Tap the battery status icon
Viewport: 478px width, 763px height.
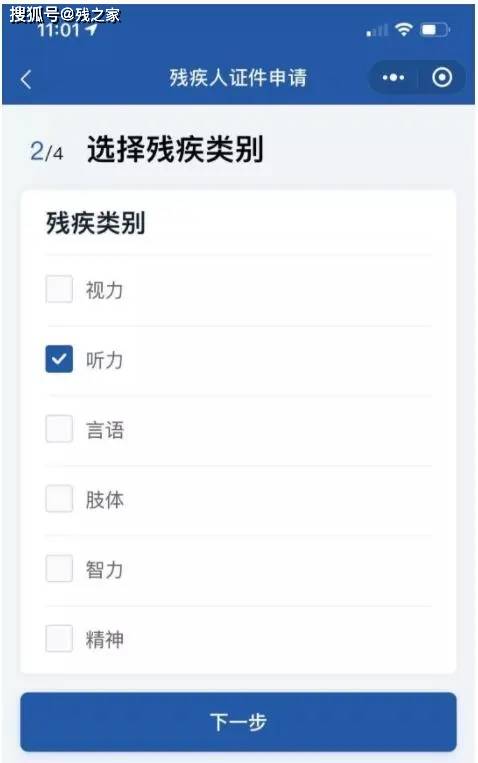(x=435, y=30)
